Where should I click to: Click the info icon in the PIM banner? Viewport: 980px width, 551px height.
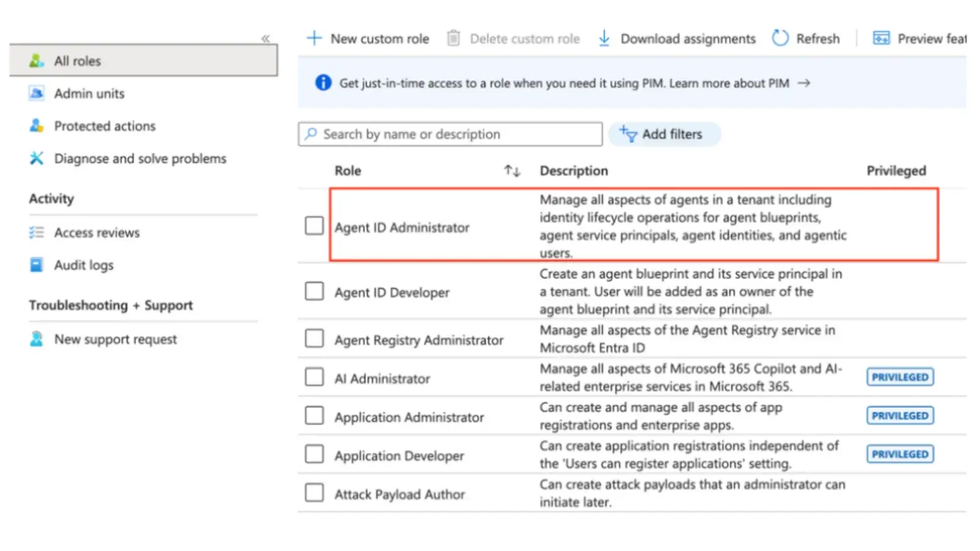click(322, 83)
